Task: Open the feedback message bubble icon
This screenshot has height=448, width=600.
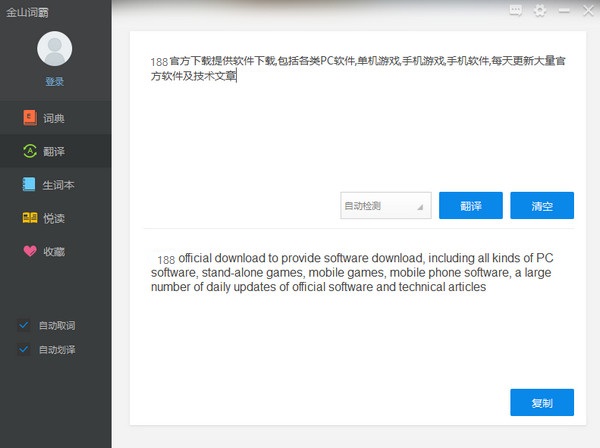Action: pos(515,10)
